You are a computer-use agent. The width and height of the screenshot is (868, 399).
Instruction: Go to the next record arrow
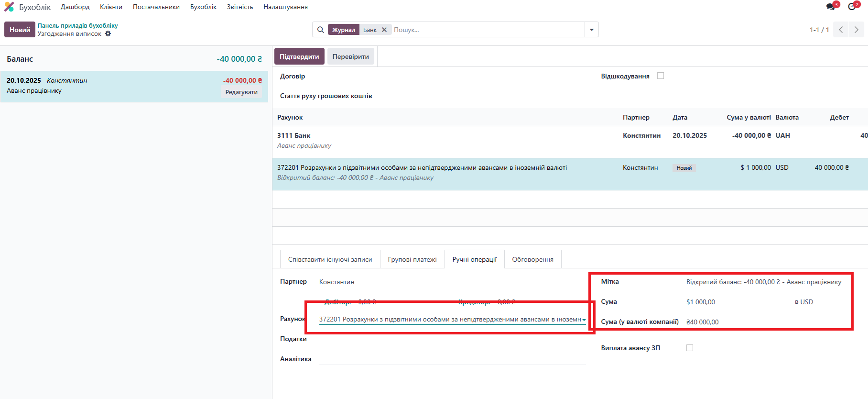tap(856, 30)
